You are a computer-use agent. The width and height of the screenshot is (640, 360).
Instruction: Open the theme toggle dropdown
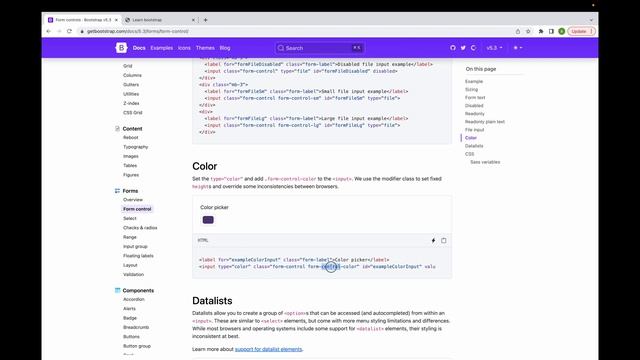pyautogui.click(x=518, y=48)
